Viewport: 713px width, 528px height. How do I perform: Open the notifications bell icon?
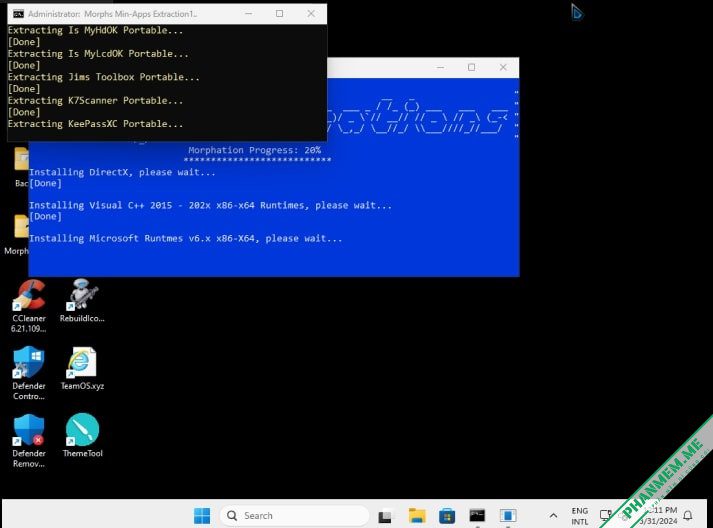coord(688,515)
